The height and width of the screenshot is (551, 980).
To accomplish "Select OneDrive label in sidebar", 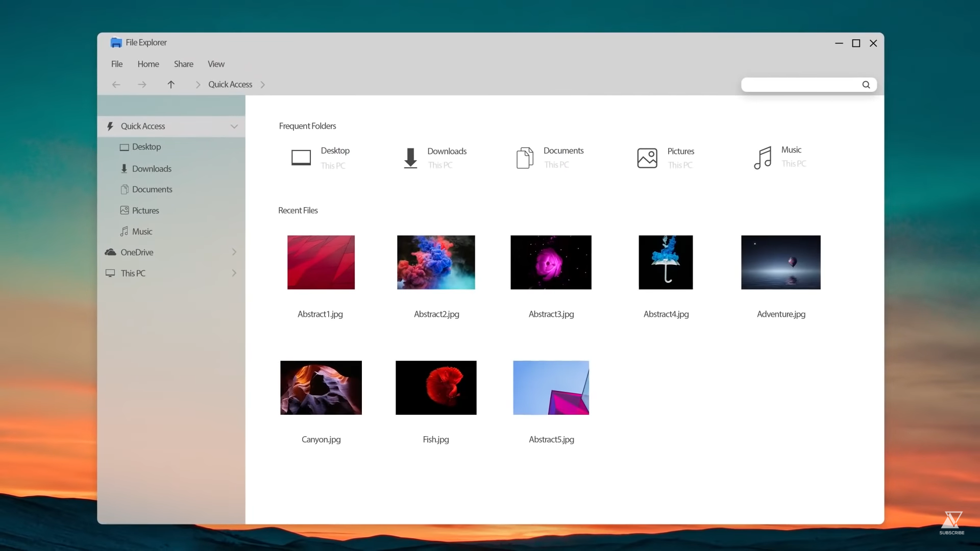I will tap(137, 253).
